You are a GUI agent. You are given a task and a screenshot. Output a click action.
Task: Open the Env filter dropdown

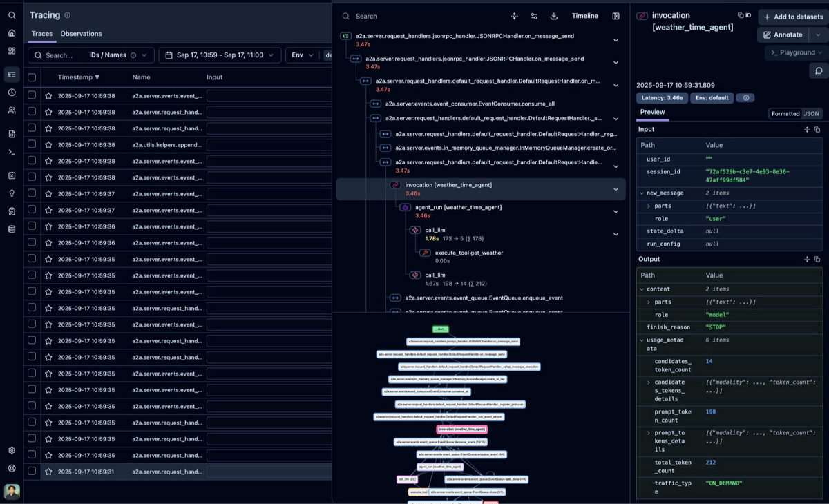pos(302,55)
